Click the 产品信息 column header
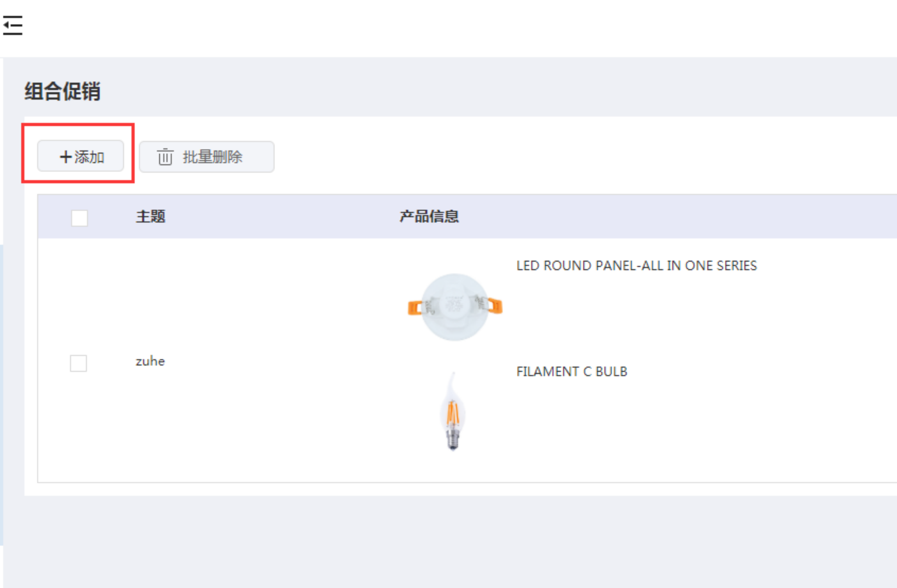Screen dimensions: 897x588 click(x=429, y=216)
